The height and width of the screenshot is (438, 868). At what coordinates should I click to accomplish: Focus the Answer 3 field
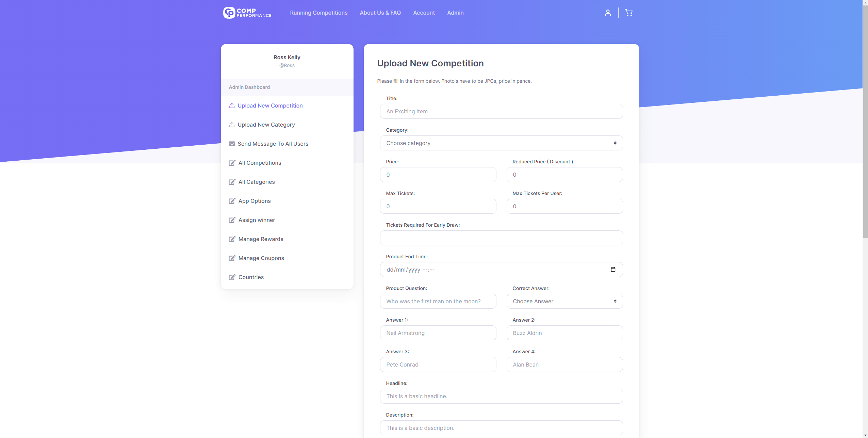point(438,364)
